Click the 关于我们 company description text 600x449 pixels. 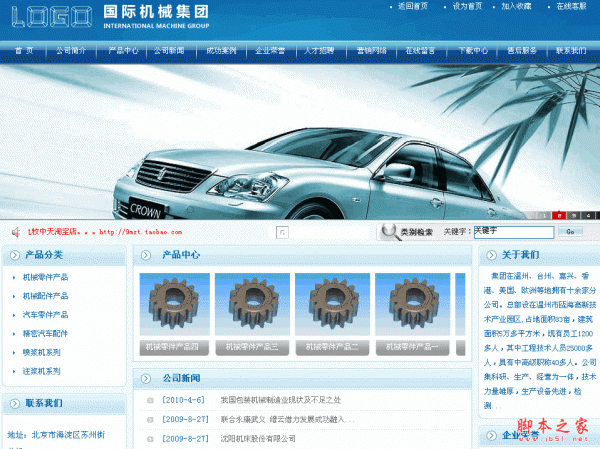(540, 341)
